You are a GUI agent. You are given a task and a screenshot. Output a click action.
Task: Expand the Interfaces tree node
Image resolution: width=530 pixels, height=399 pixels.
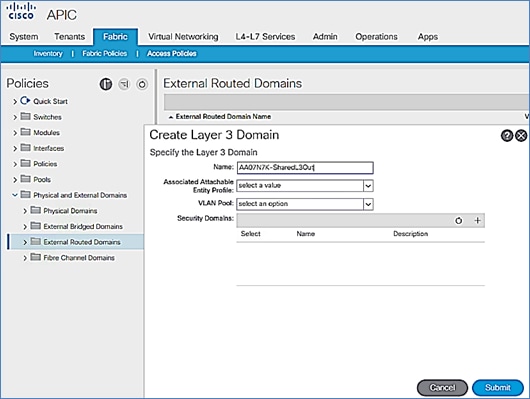pyautogui.click(x=15, y=148)
